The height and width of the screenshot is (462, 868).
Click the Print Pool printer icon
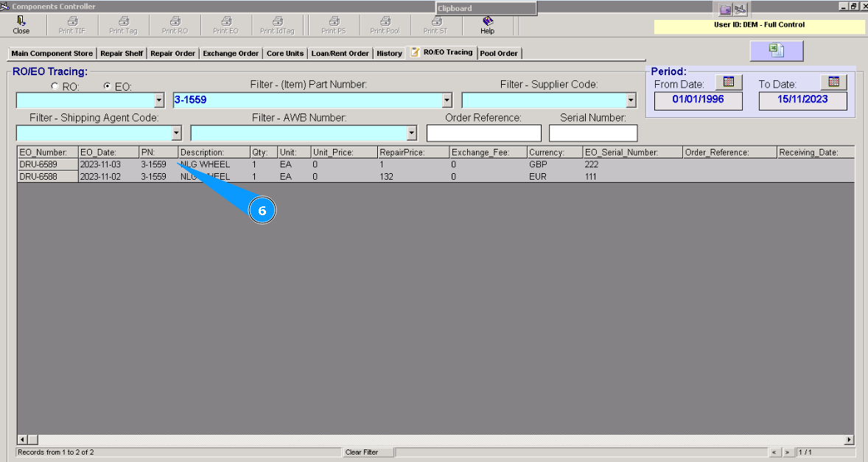[x=385, y=21]
